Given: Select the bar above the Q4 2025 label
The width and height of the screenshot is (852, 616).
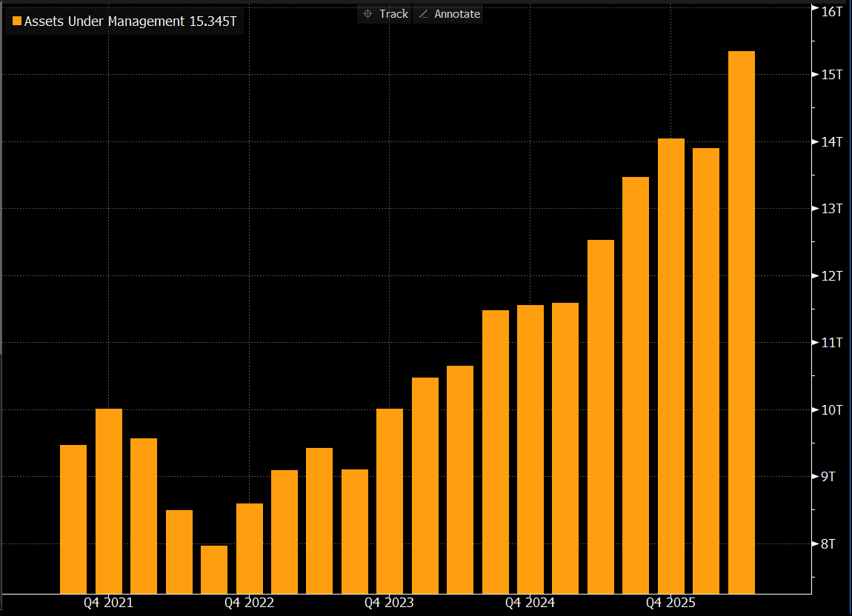Looking at the screenshot, I should [x=671, y=366].
